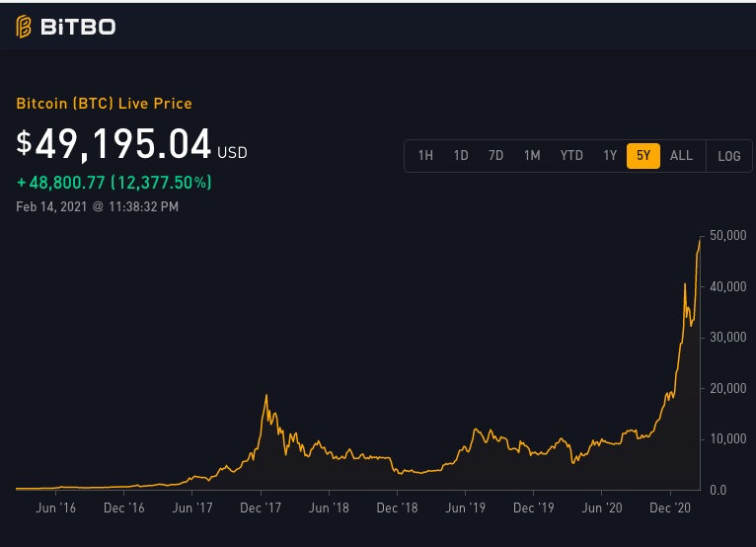The width and height of the screenshot is (756, 547).
Task: Switch chart to 7D range
Action: (495, 156)
